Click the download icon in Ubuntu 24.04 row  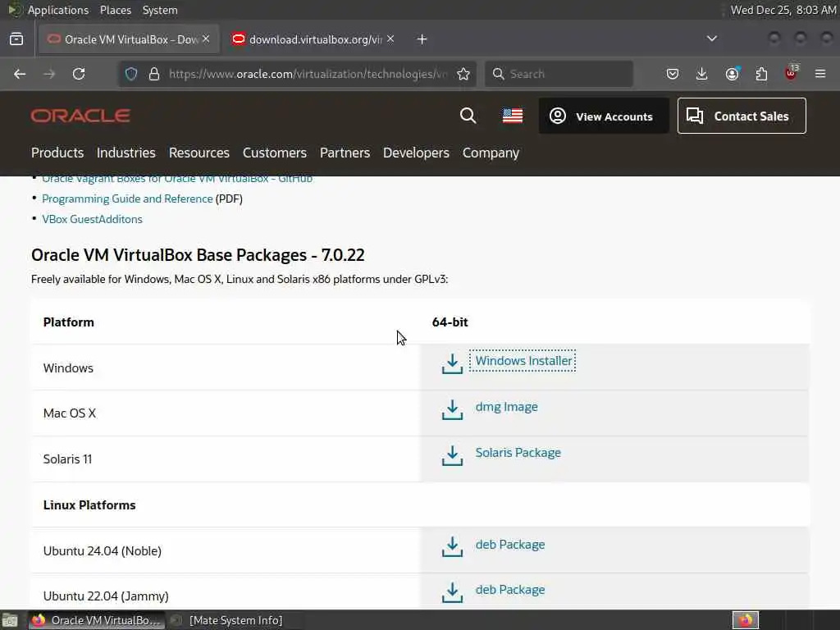click(452, 547)
